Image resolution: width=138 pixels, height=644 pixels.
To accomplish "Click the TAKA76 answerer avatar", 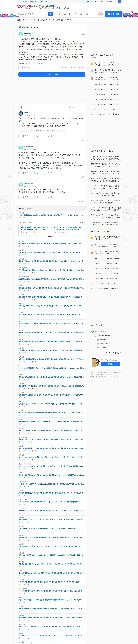I will coord(21,113).
